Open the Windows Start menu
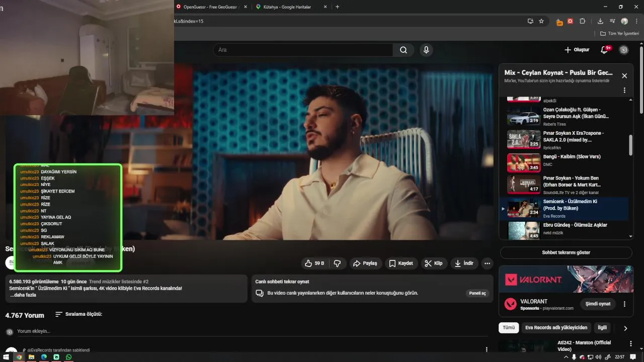This screenshot has width=644, height=362. point(6,357)
